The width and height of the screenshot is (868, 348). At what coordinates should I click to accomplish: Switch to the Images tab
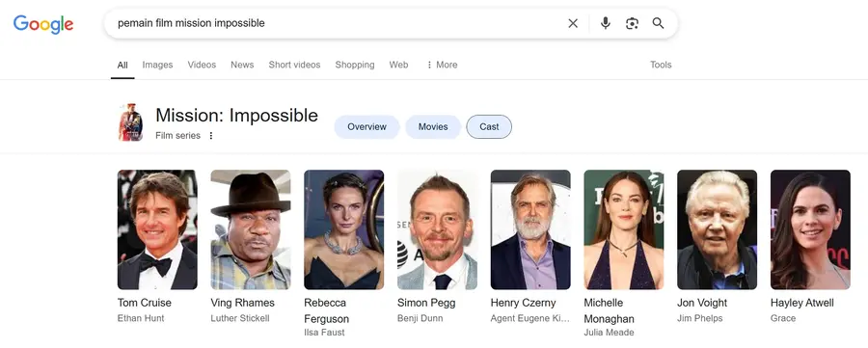(x=158, y=65)
